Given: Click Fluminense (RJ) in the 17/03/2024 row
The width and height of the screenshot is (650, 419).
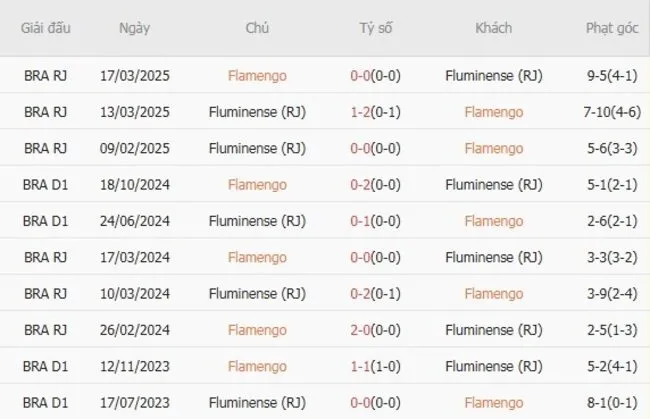Looking at the screenshot, I should click(493, 257).
